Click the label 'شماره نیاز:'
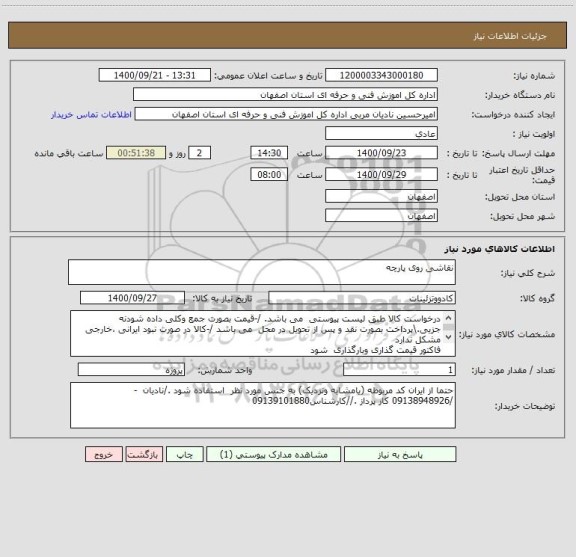This screenshot has width=576, height=557. [534, 76]
